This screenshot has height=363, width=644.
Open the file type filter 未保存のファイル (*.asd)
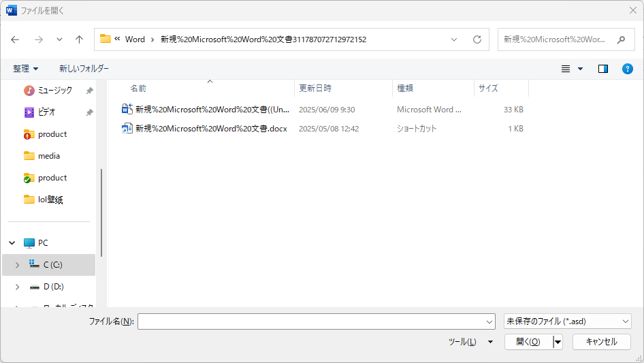(568, 321)
